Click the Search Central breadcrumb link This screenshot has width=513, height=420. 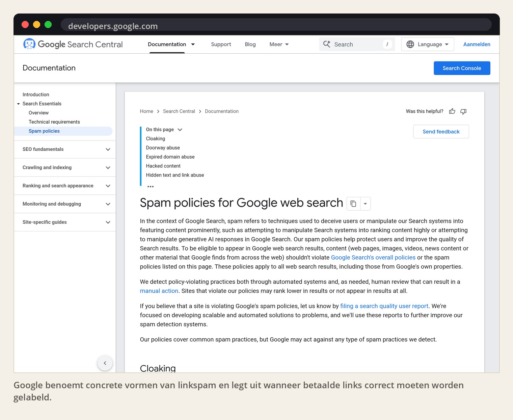click(179, 111)
